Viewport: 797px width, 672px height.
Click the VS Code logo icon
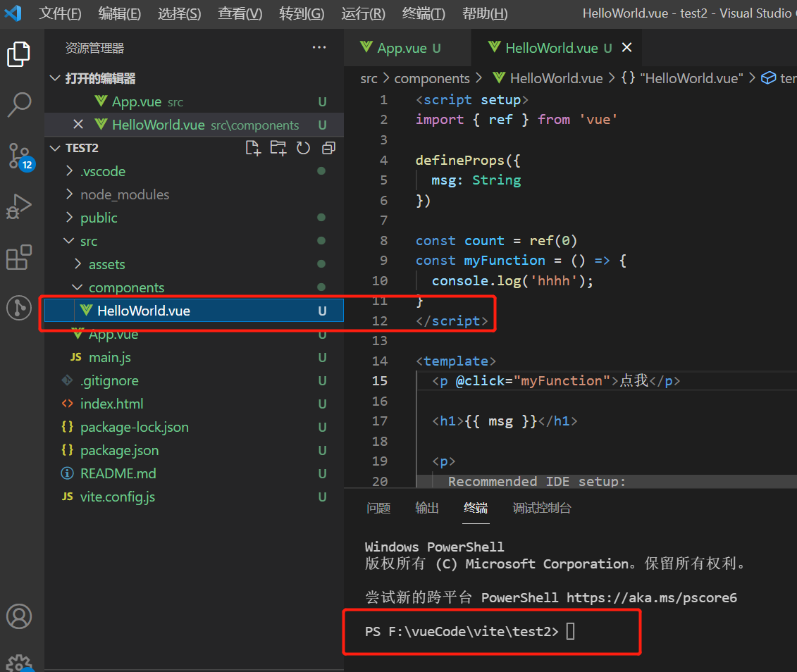pyautogui.click(x=13, y=13)
